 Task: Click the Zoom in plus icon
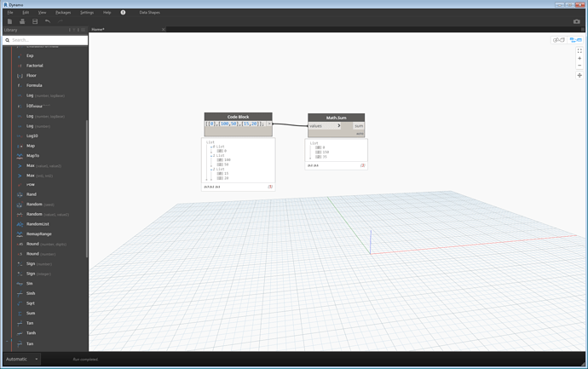[x=579, y=58]
